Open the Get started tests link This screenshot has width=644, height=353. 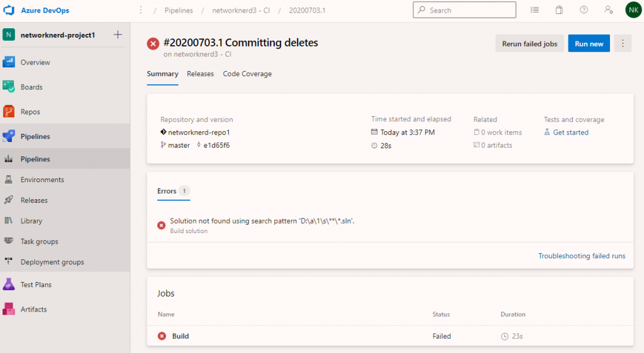570,133
